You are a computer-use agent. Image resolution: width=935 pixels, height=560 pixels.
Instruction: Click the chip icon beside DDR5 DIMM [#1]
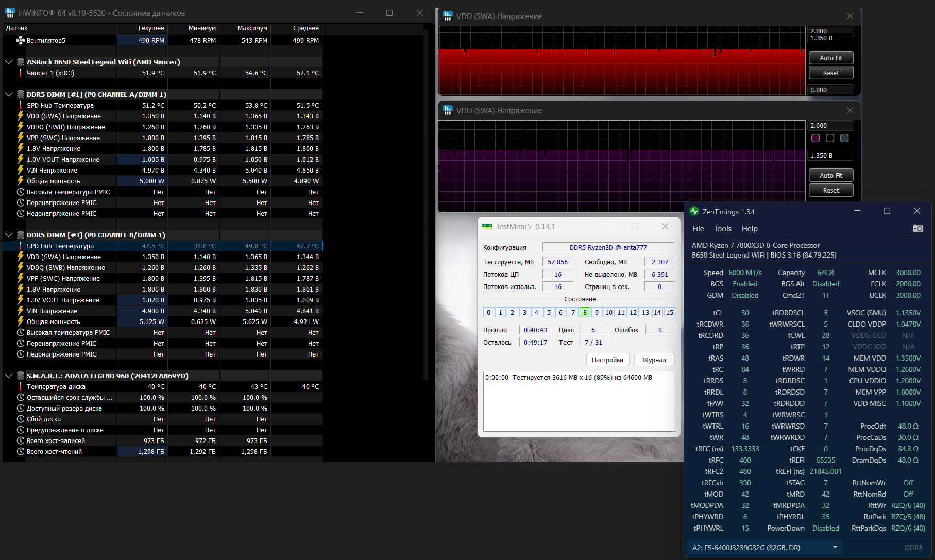click(x=21, y=94)
